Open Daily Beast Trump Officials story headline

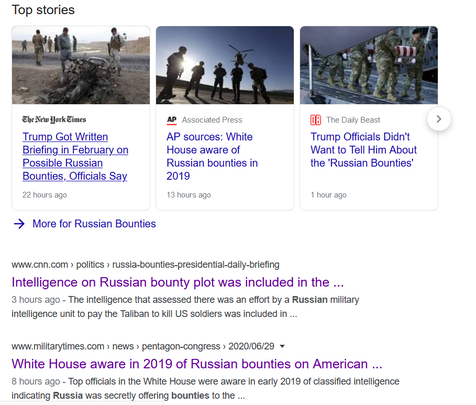coord(363,150)
